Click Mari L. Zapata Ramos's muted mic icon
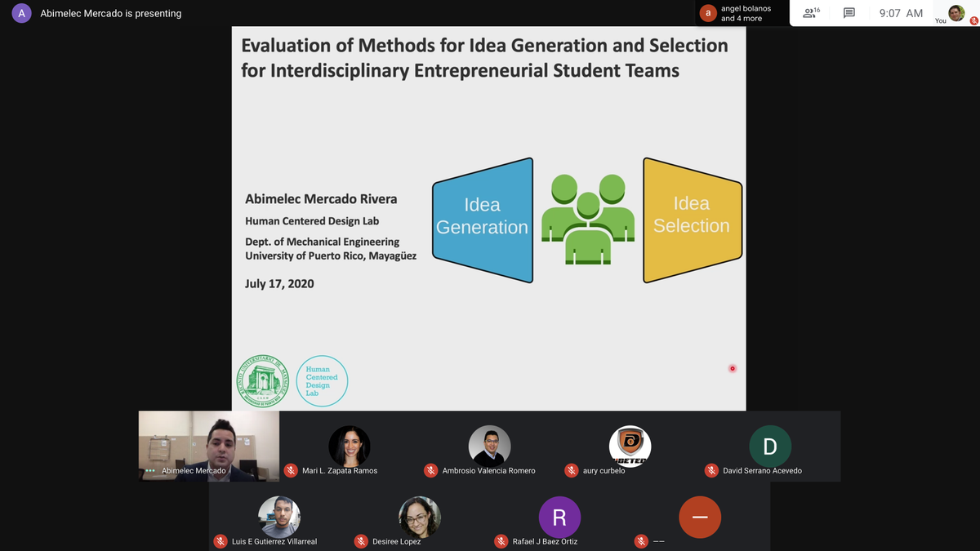 pos(290,470)
